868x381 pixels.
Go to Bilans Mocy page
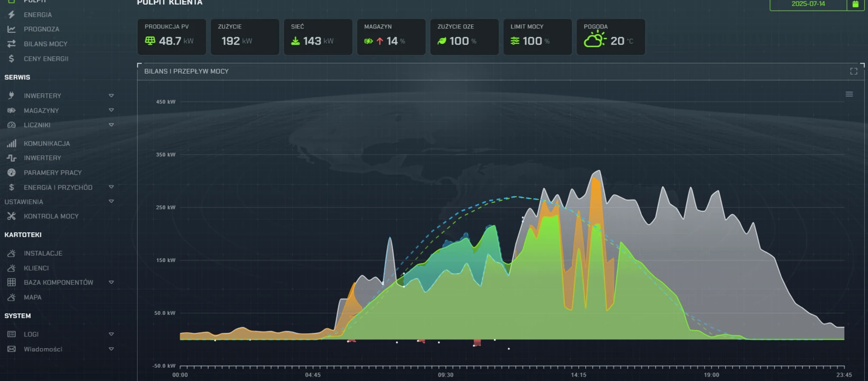45,44
